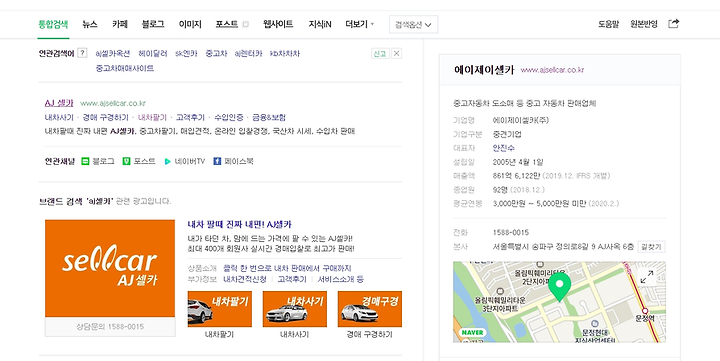This screenshot has width=720, height=361.
Task: Click the 길찾기 directions button
Action: tap(651, 247)
